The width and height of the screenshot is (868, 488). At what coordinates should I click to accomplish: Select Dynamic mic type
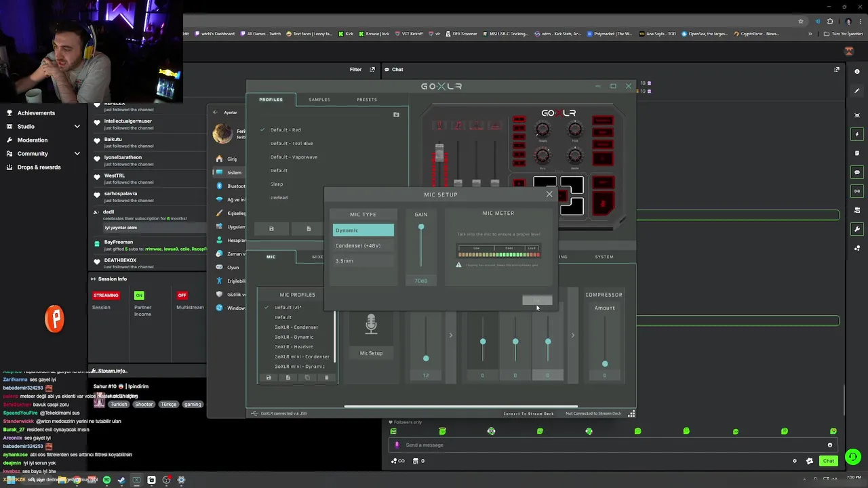[363, 230]
